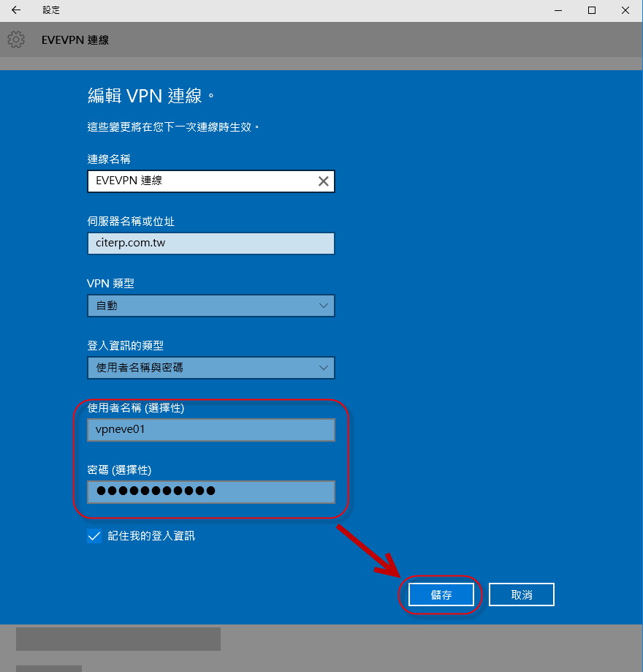Click the settings gear icon beside EVEVPN 連線
Image resolution: width=643 pixels, height=672 pixels.
point(16,39)
